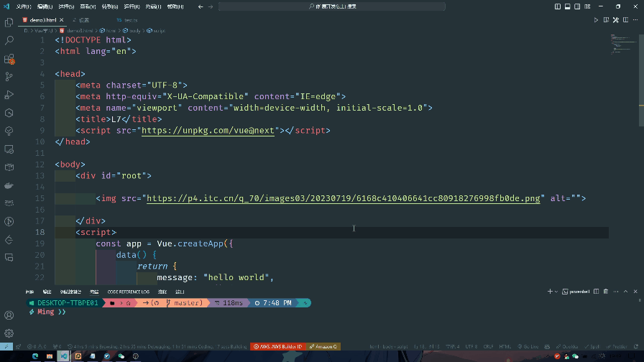The image size is (644, 362).
Task: Open the body breadcrumb segment
Action: tap(132, 31)
